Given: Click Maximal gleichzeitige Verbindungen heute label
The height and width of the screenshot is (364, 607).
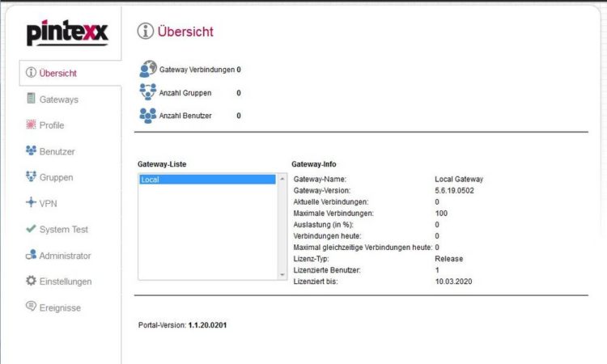Looking at the screenshot, I should [363, 248].
